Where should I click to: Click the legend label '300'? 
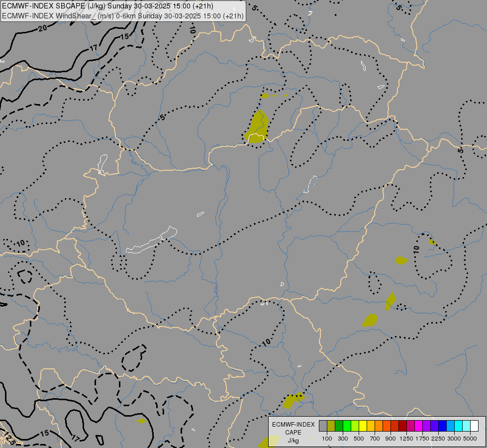click(343, 439)
